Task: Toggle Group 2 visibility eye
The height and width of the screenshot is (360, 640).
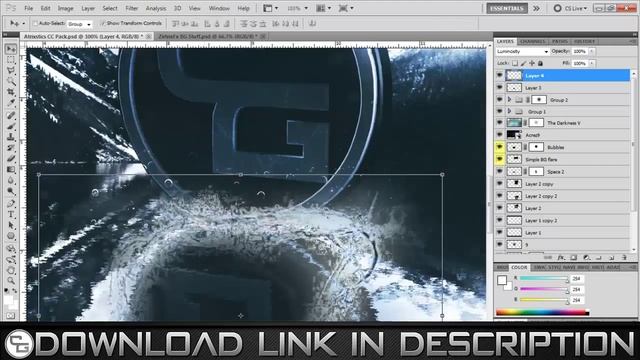Action: tap(500, 99)
